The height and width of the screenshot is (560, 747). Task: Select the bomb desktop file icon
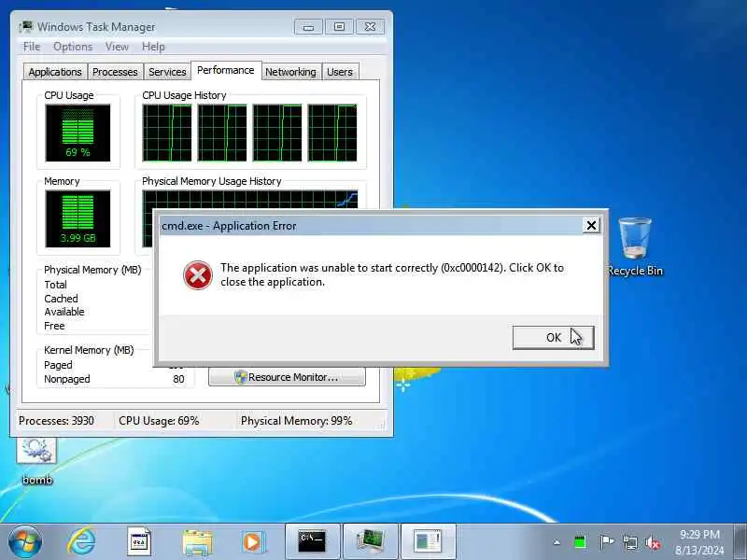coord(36,460)
